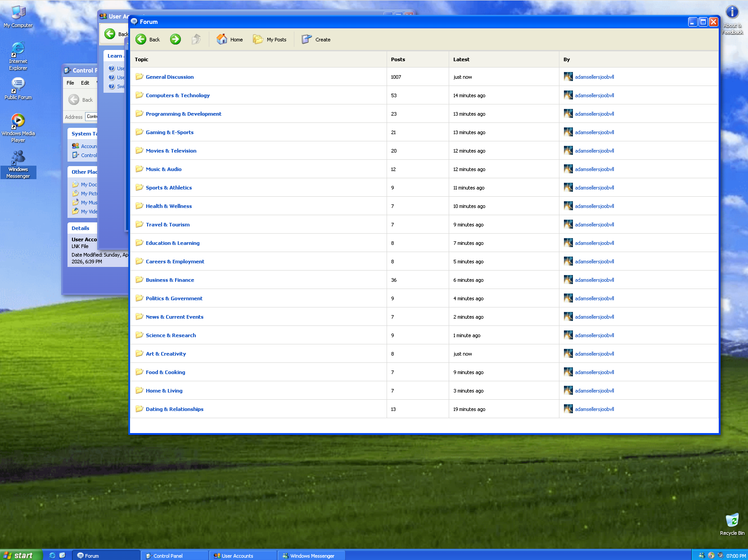
Task: Open My Posts from the toolbar
Action: tap(270, 40)
